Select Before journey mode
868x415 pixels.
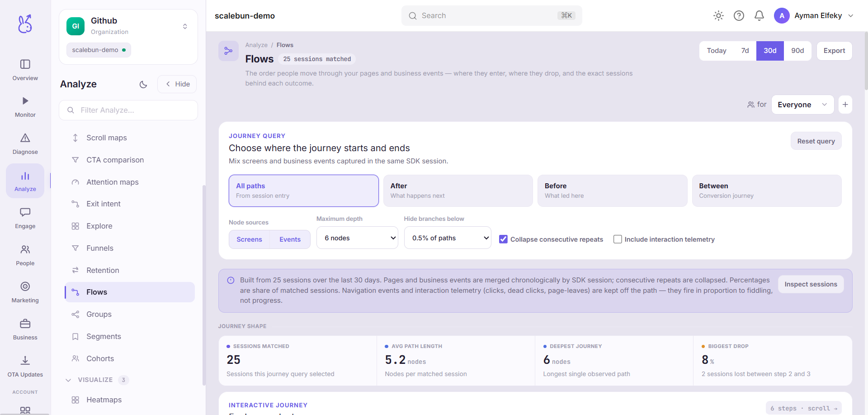pos(612,191)
